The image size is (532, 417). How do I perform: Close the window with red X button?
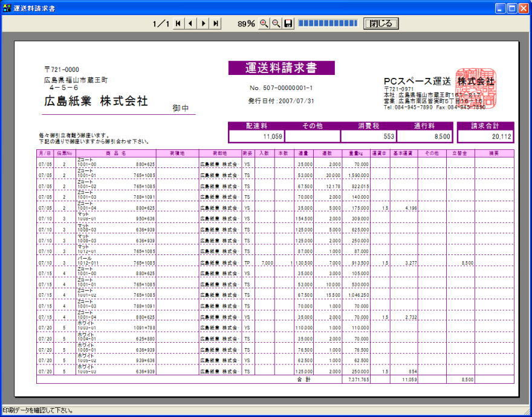click(x=523, y=8)
